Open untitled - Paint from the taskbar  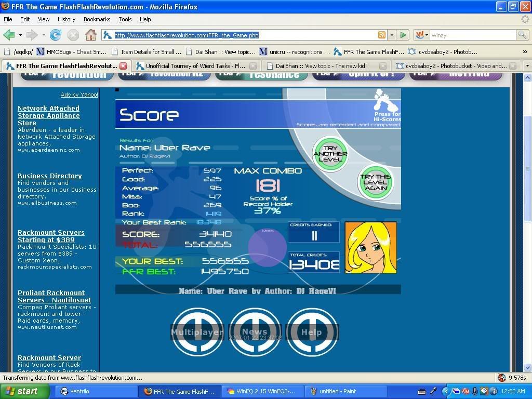point(338,391)
